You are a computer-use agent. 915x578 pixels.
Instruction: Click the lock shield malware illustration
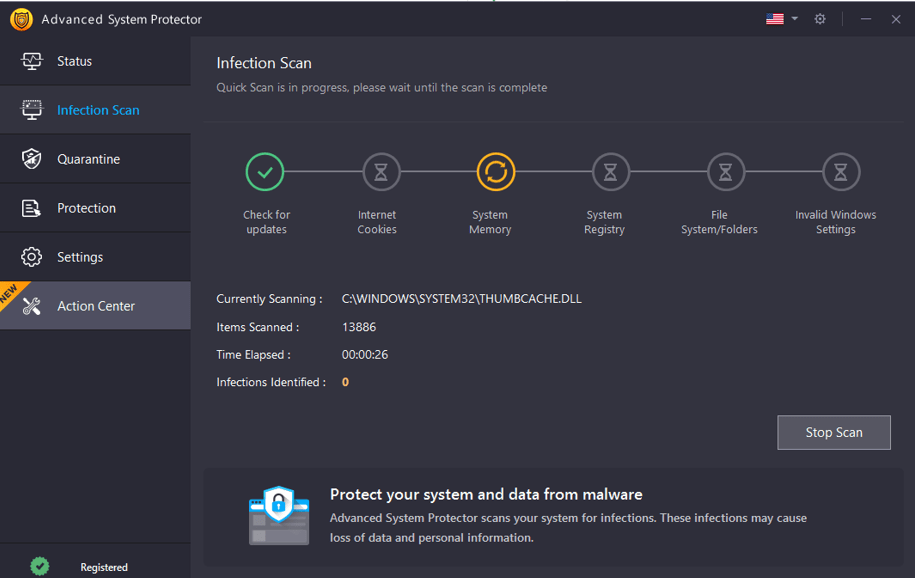279,515
